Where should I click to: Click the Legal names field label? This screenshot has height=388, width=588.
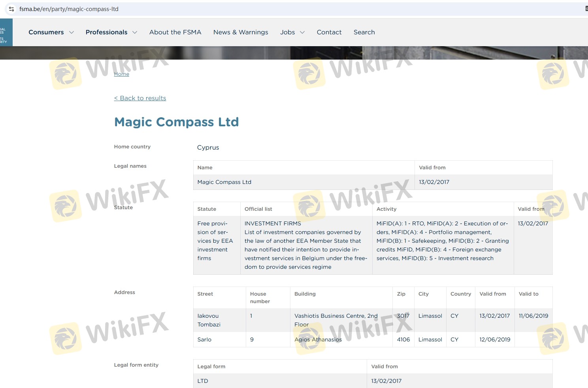tap(130, 166)
